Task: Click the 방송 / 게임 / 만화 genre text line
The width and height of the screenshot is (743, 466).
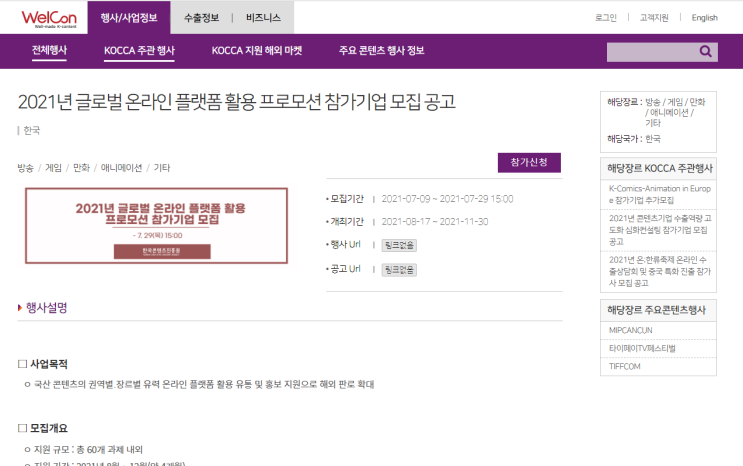Action: tap(94, 168)
